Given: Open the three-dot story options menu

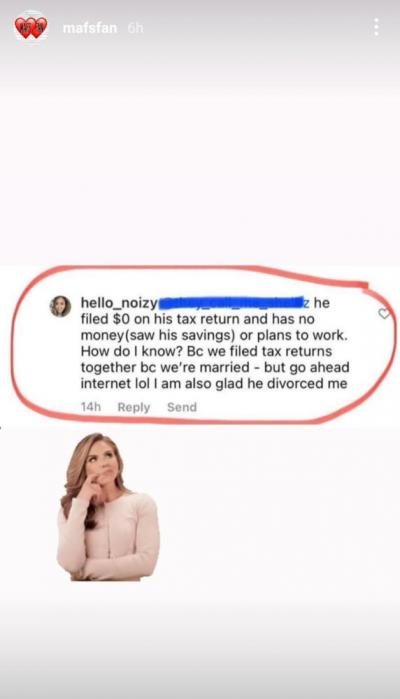Looking at the screenshot, I should pos(376,27).
